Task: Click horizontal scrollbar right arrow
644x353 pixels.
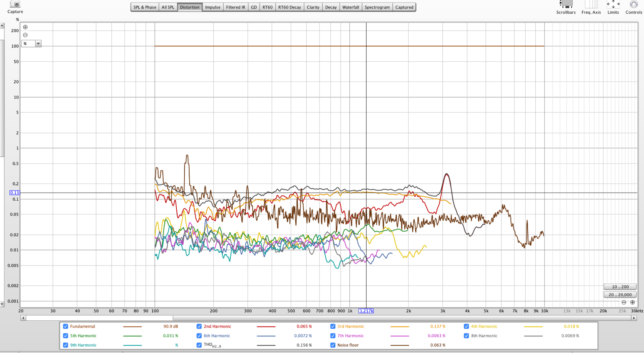Action: [x=634, y=318]
